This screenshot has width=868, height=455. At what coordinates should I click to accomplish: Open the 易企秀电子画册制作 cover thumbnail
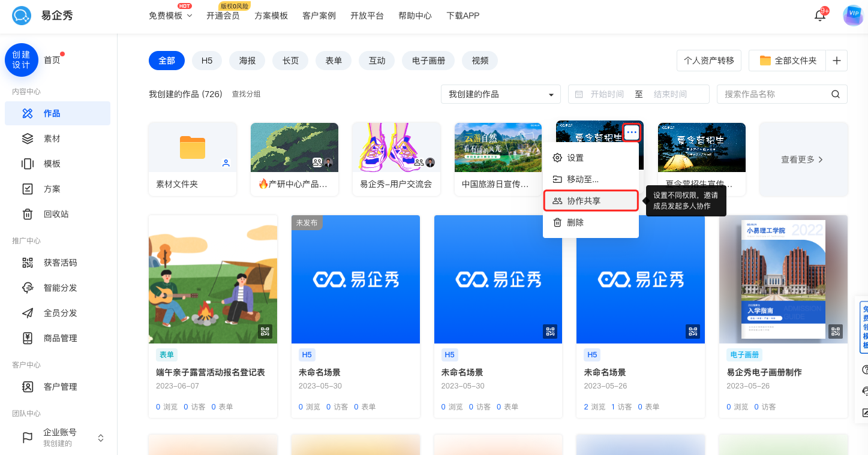pyautogui.click(x=783, y=279)
